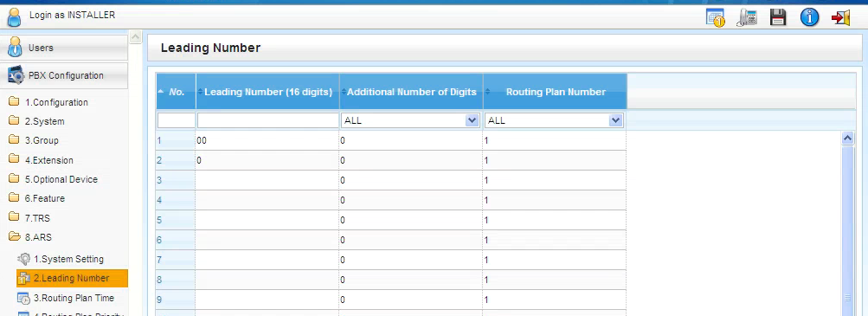Click row number 1 in table
The image size is (868, 316).
point(176,140)
